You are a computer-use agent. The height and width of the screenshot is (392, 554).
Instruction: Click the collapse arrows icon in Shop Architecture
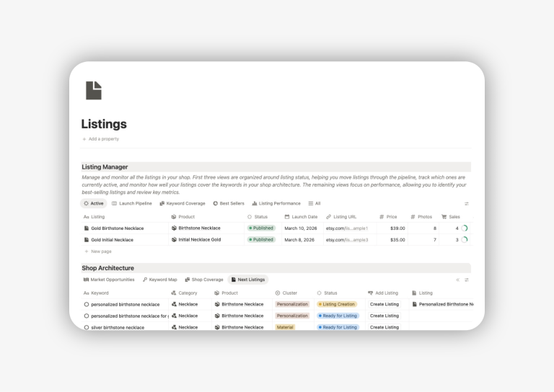pyautogui.click(x=457, y=280)
